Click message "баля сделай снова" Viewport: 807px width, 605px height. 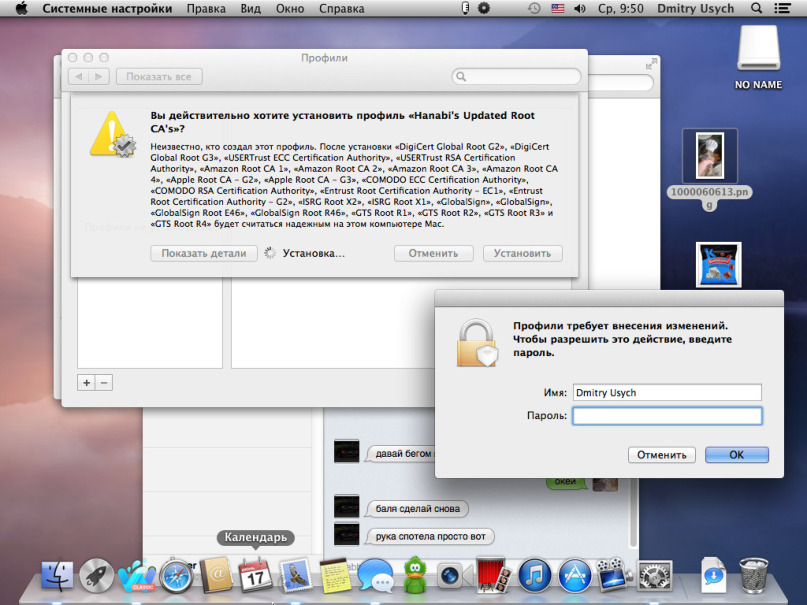tap(417, 509)
